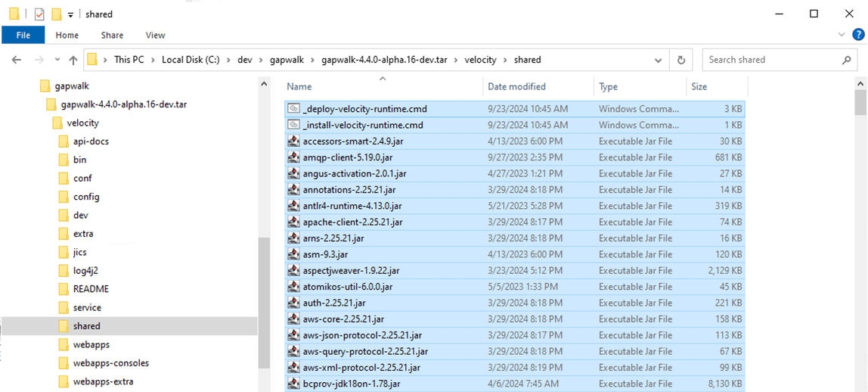Image resolution: width=868 pixels, height=392 pixels.
Task: Click the New folder quick access icon in title bar
Action: tap(56, 14)
